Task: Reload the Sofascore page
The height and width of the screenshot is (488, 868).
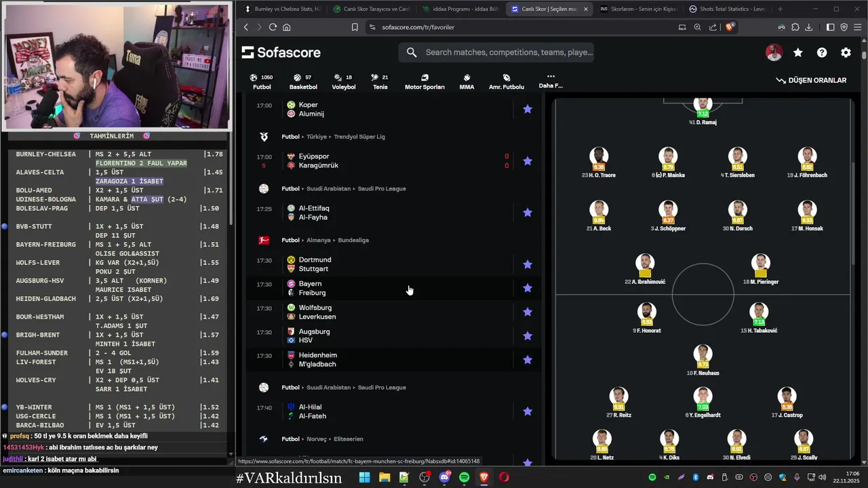Action: click(273, 27)
